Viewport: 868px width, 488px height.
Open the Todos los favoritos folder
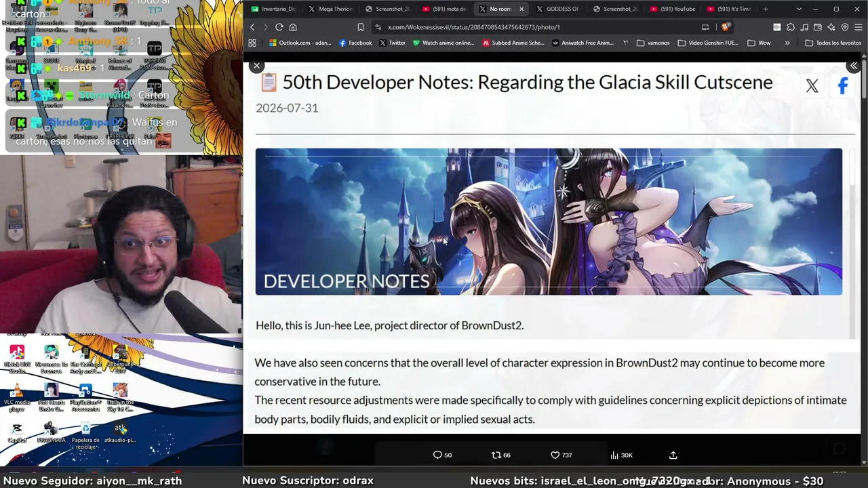pos(833,43)
